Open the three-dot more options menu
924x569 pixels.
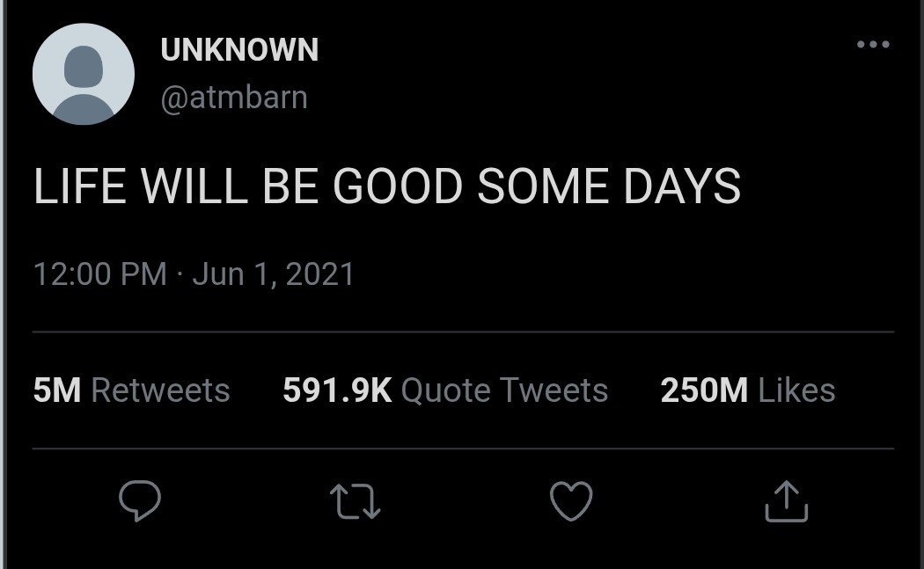(x=873, y=45)
